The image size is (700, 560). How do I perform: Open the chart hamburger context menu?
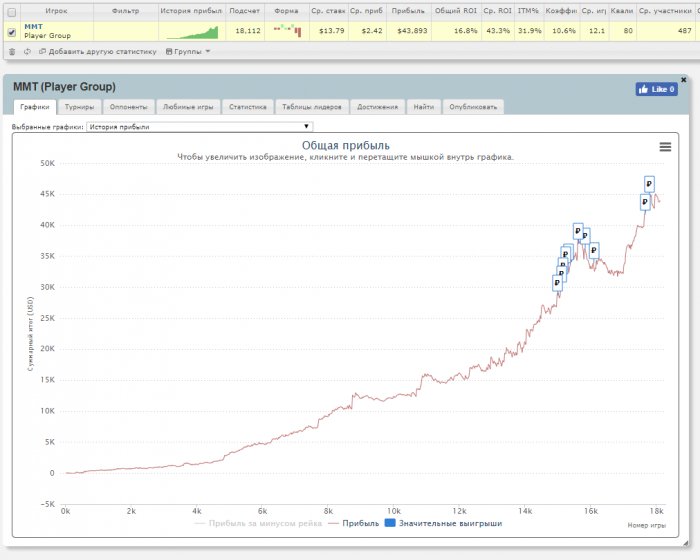665,147
